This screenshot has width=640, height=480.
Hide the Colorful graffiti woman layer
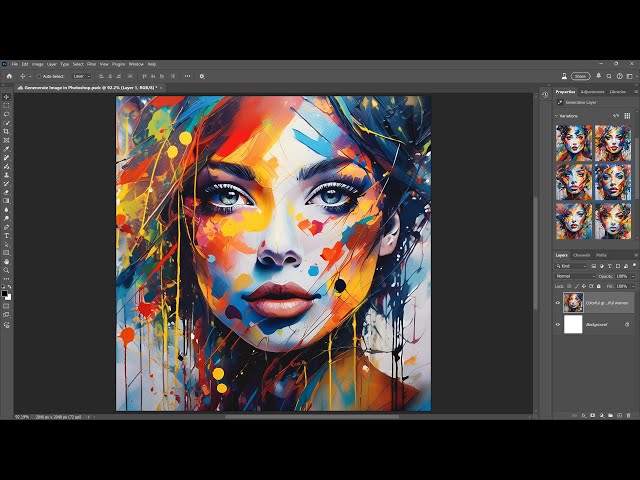coord(558,303)
